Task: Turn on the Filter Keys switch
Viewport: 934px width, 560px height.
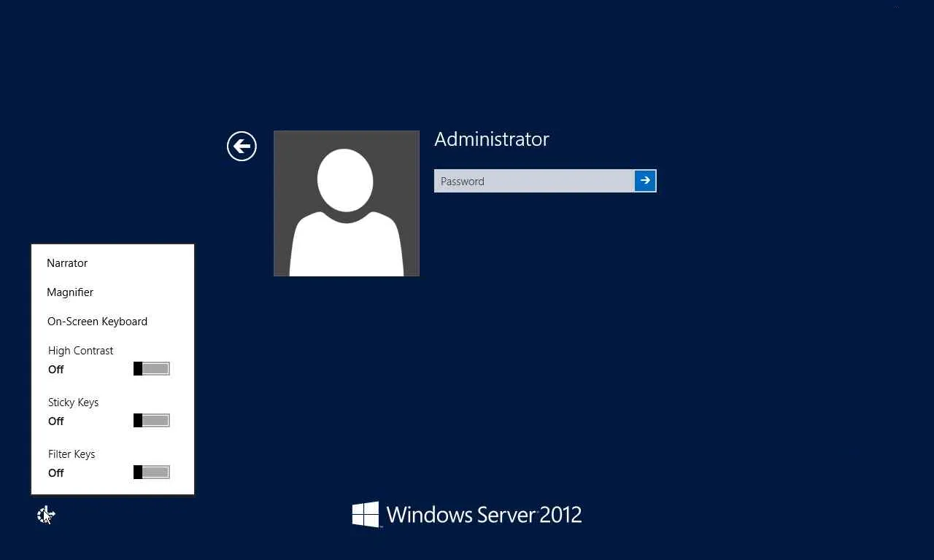Action: tap(152, 472)
